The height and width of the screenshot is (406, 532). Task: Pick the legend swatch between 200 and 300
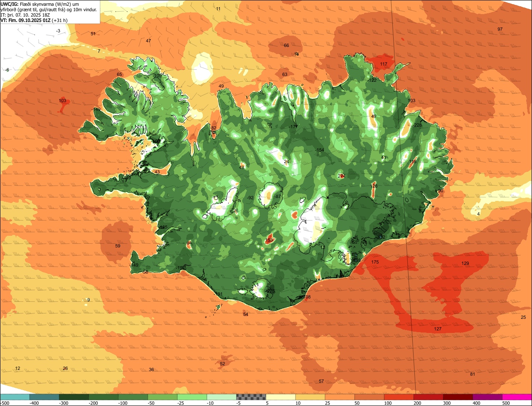tap(428, 397)
